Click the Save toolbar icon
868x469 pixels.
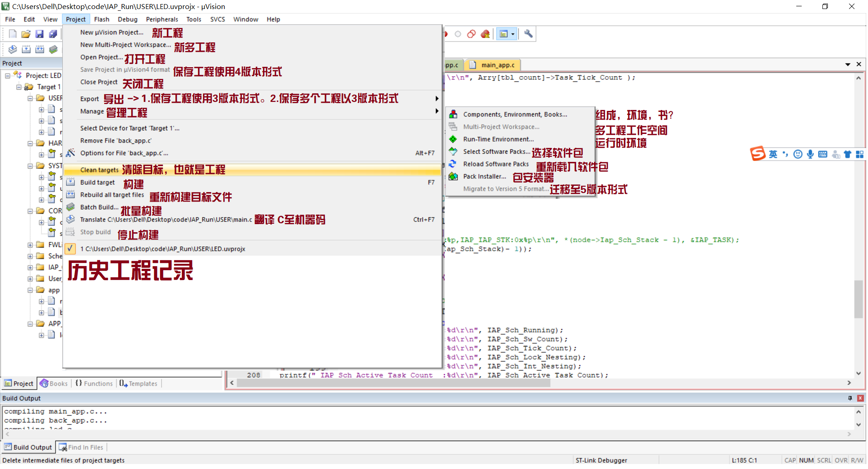(x=40, y=34)
